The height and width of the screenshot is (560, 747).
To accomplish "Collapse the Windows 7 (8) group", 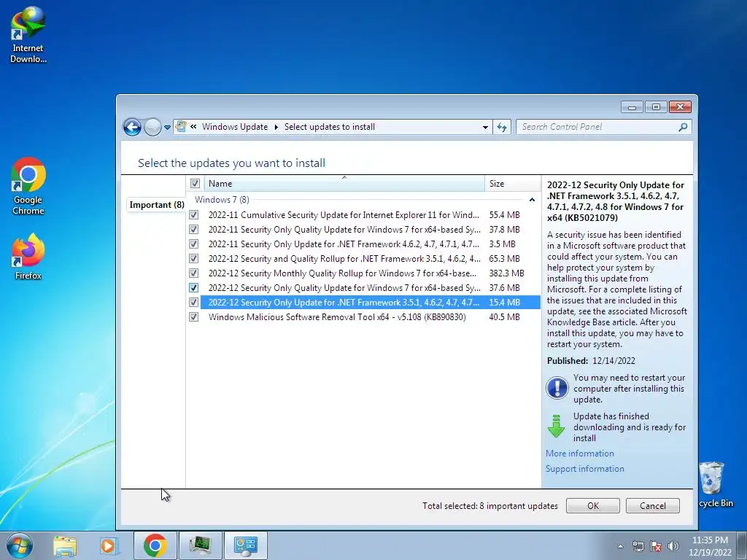I will pyautogui.click(x=532, y=200).
